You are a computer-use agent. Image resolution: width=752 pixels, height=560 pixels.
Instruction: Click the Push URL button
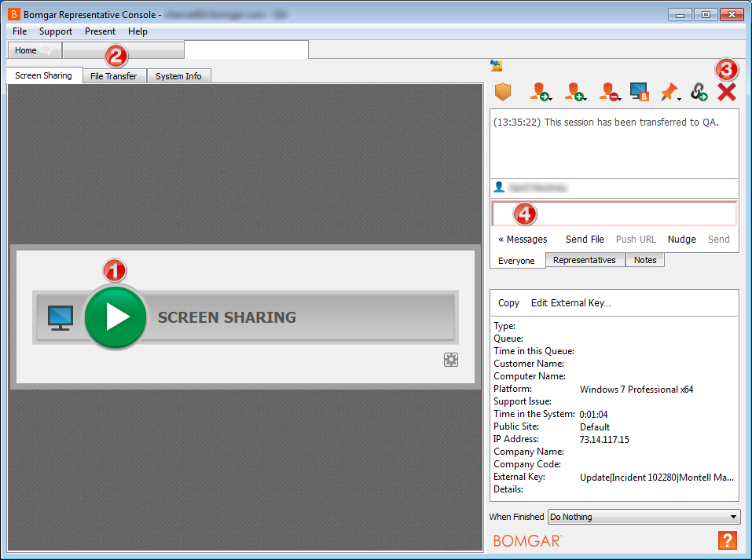(x=636, y=240)
